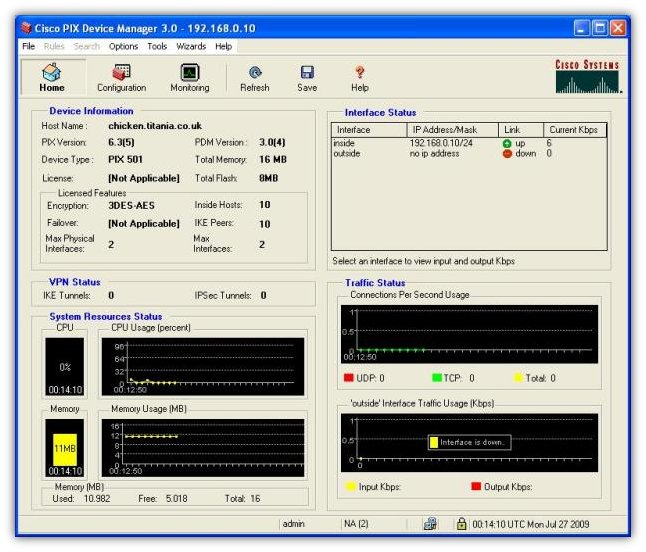Image resolution: width=646 pixels, height=552 pixels.
Task: Click the Save floppy disk icon
Action: 307,73
